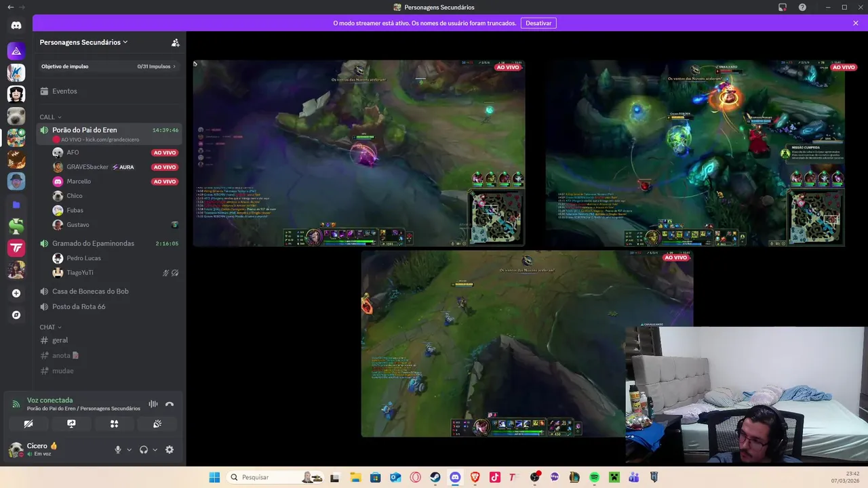Select user Chico in voice list
868x488 pixels.
115,196
